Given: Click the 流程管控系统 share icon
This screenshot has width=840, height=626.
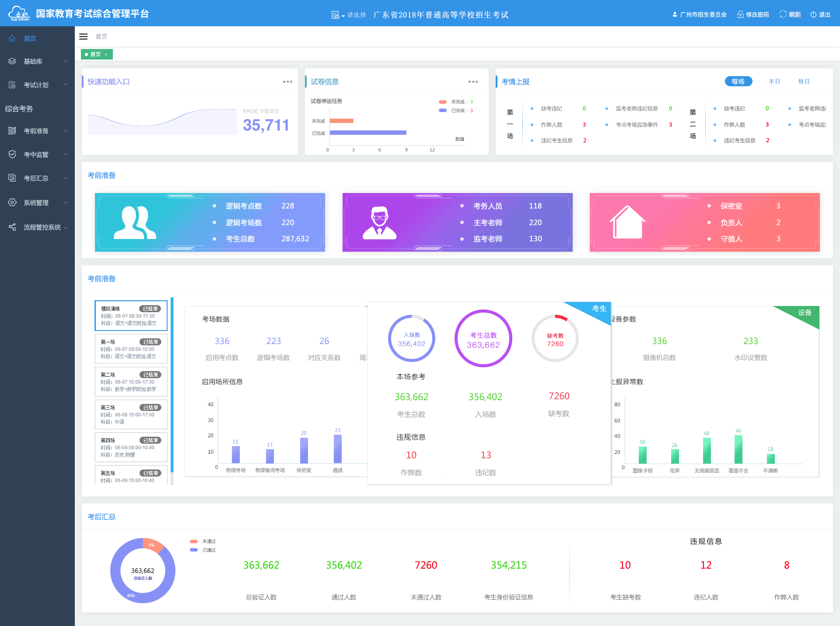Looking at the screenshot, I should tap(12, 227).
